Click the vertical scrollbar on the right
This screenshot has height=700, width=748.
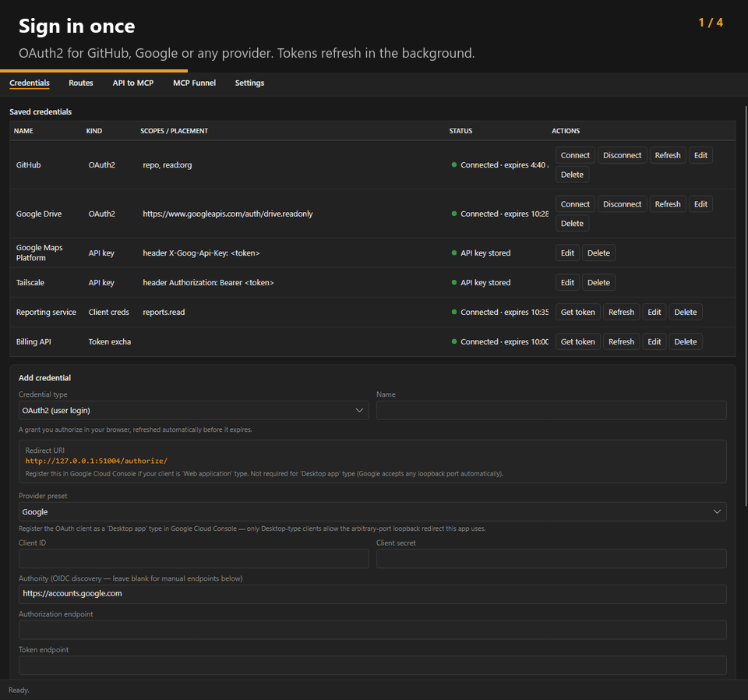[746, 306]
